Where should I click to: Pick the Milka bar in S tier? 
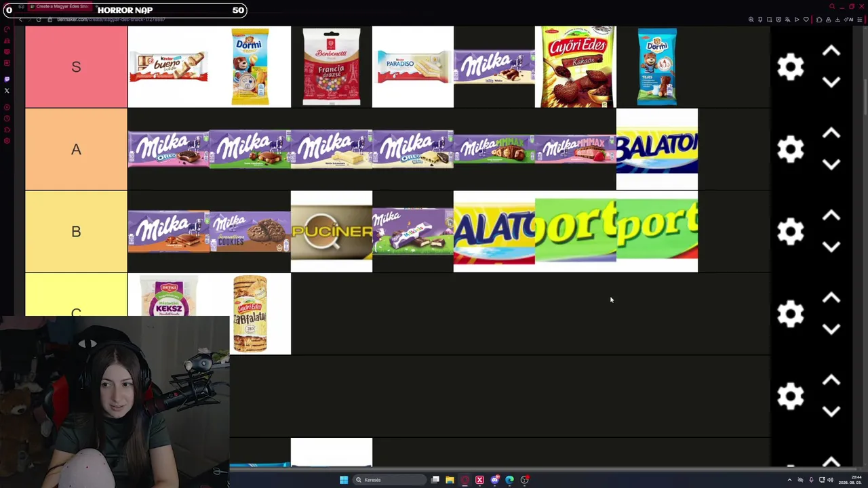click(x=494, y=66)
